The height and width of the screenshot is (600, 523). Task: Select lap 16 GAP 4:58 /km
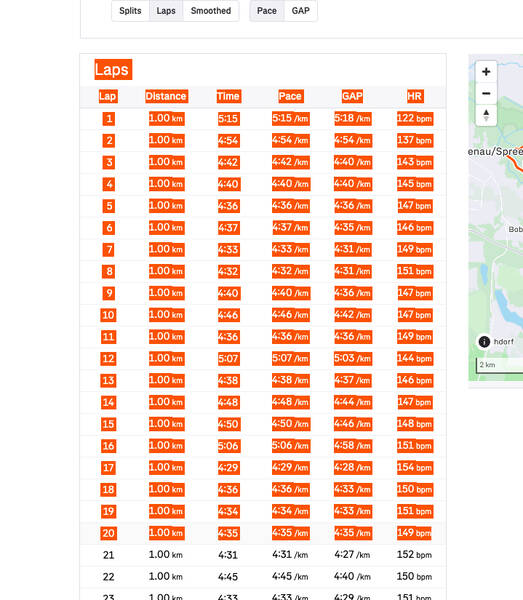pos(352,446)
